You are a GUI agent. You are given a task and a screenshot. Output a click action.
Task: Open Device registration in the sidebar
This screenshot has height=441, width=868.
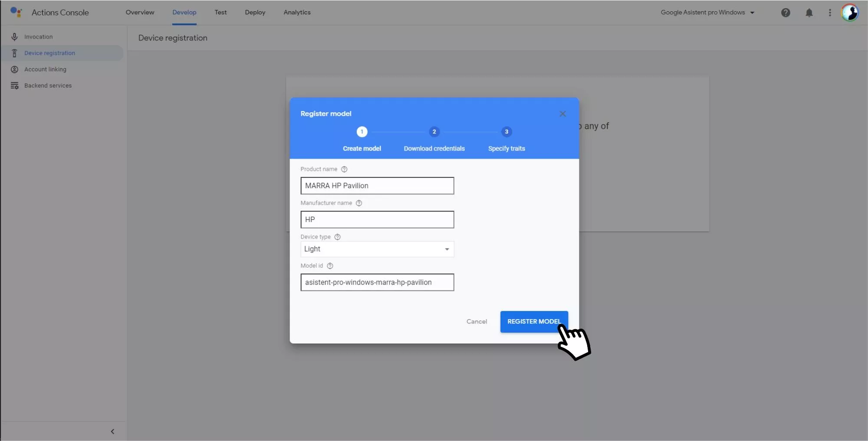62,53
